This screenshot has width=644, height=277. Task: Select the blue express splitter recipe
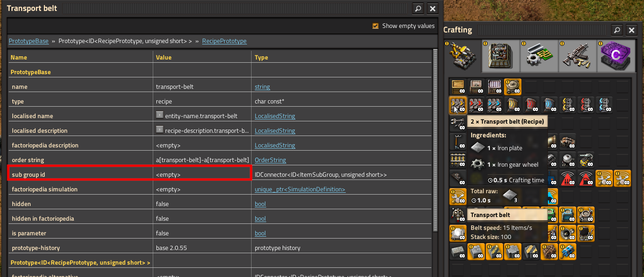coord(604,105)
